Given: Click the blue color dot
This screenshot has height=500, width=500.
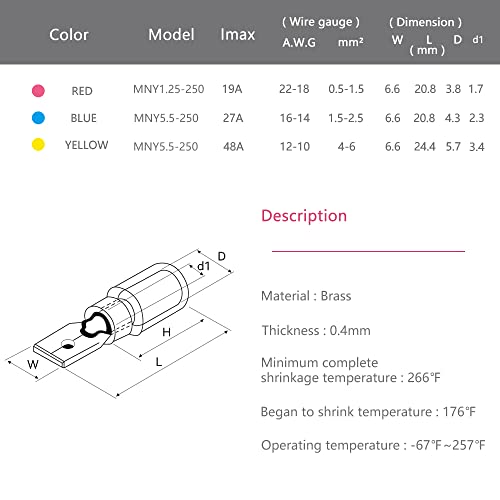Looking at the screenshot, I should pyautogui.click(x=38, y=118).
